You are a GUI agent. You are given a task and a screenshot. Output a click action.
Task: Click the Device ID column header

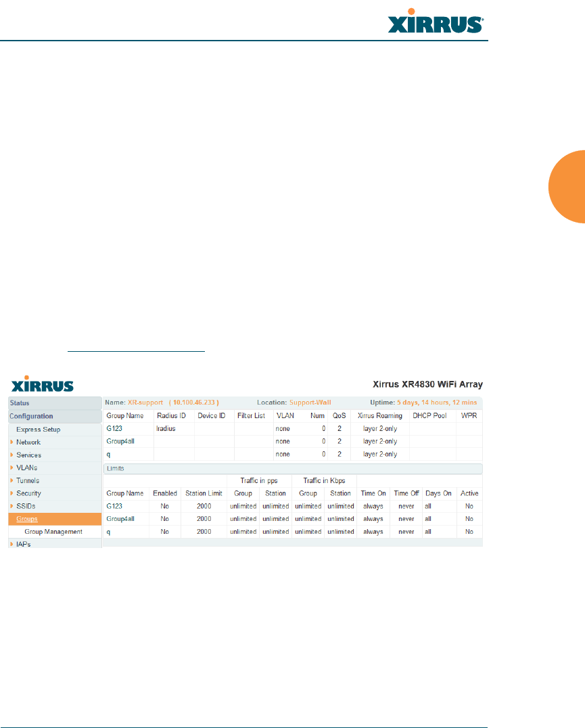[212, 415]
